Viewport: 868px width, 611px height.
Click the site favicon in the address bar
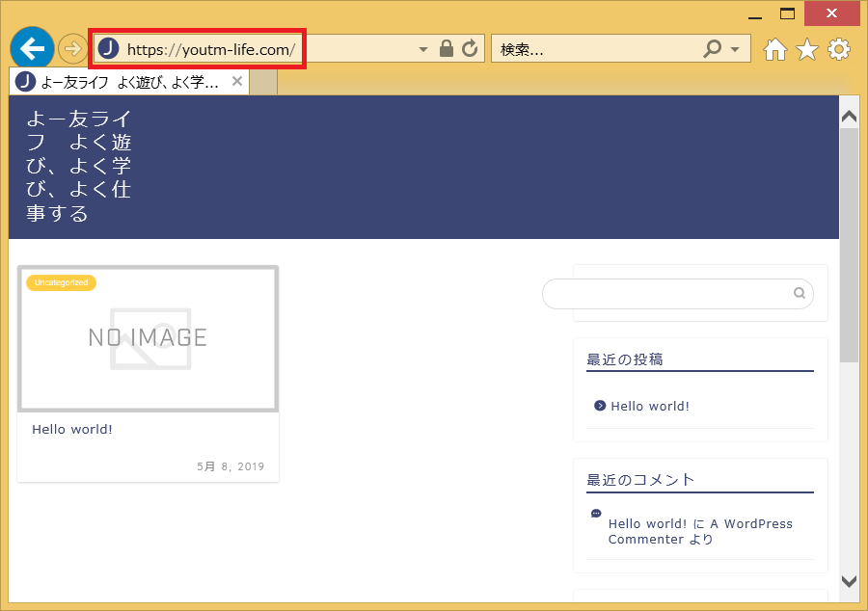click(108, 48)
